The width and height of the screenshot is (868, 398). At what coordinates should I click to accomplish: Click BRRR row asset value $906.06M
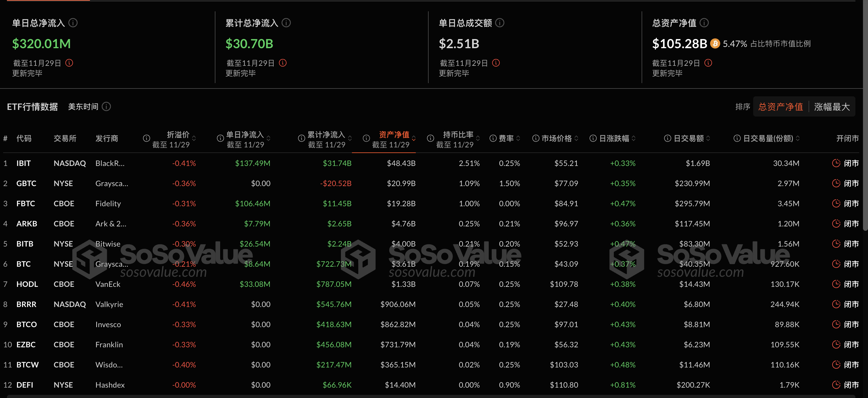398,304
